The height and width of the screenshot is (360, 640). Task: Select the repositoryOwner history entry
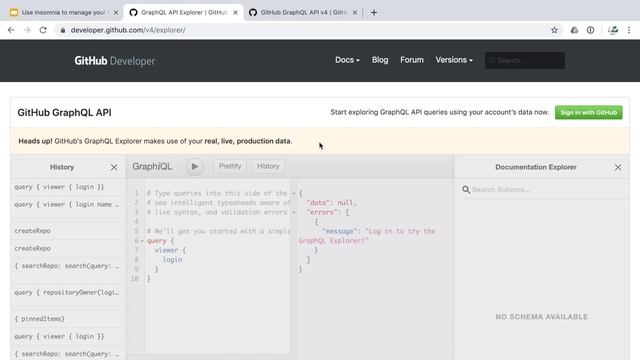click(68, 297)
